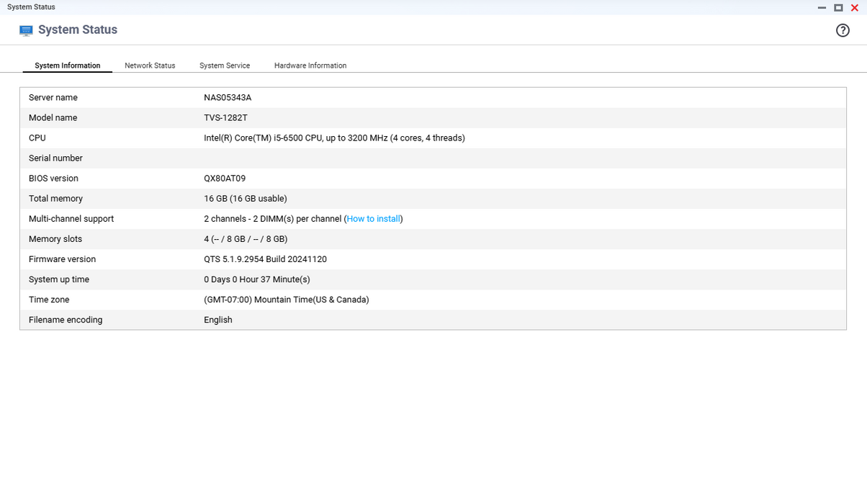Screen dimensions: 867x504
Task: Click the 'CPU' row label
Action: point(37,138)
